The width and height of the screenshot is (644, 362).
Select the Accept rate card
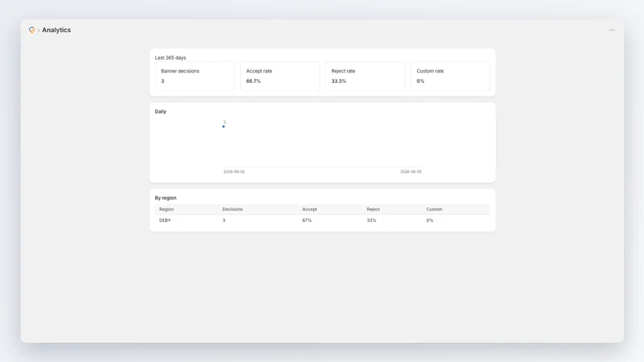(x=279, y=76)
